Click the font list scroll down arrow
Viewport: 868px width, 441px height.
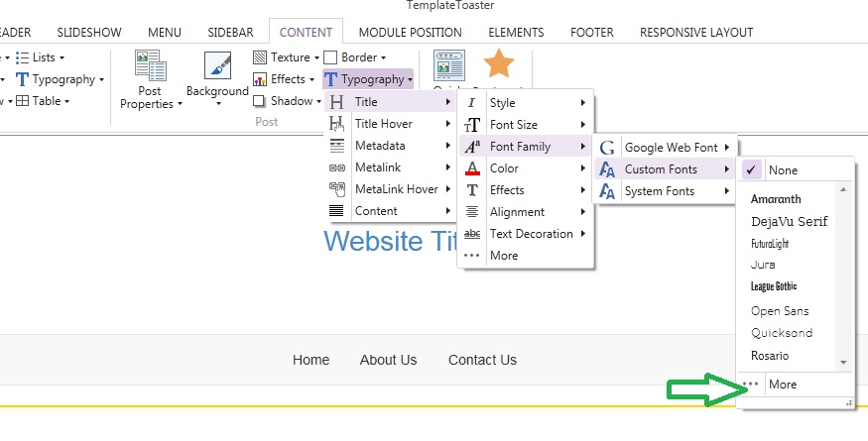[x=843, y=363]
